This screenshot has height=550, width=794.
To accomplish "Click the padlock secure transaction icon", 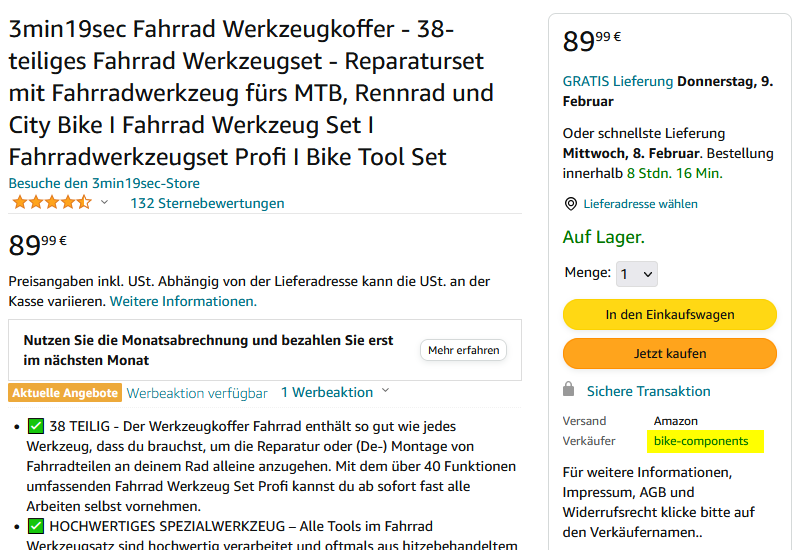I will pos(569,390).
